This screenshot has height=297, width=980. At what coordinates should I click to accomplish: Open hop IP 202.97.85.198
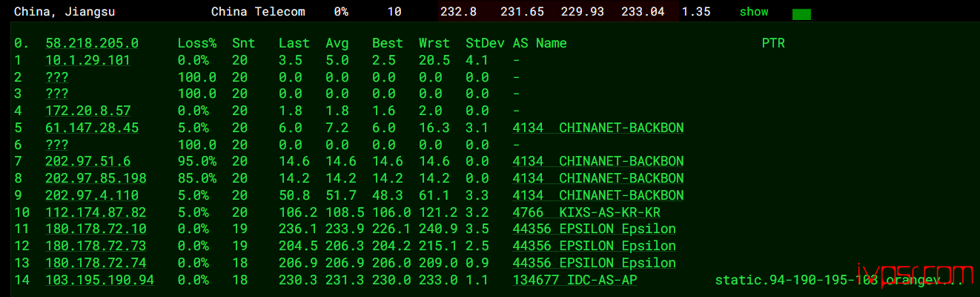96,178
